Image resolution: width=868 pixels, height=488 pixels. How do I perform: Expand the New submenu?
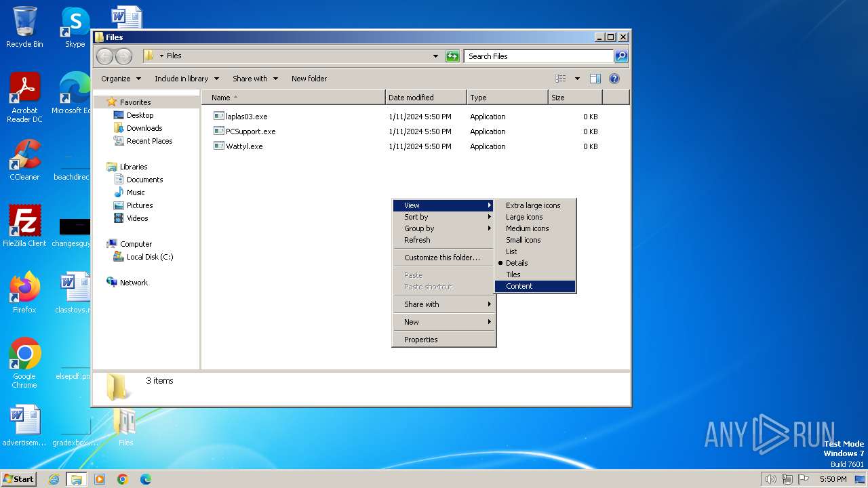(x=444, y=322)
